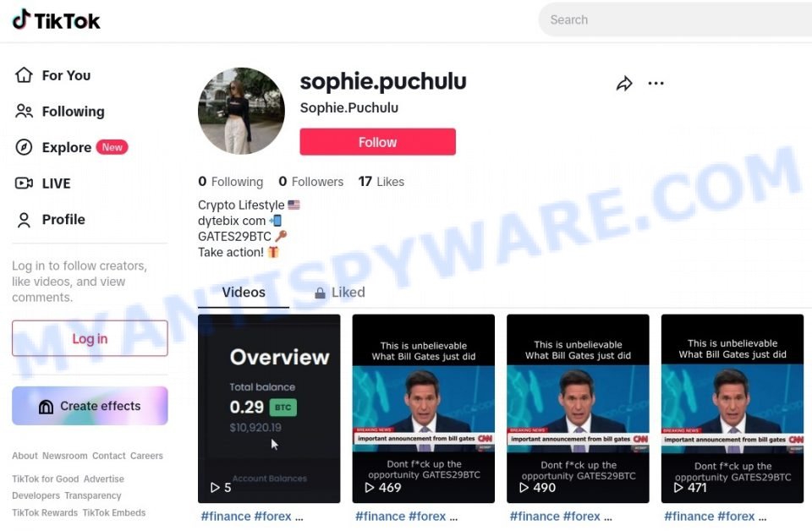This screenshot has width=812, height=531.
Task: Click the play icon beside 471 views
Action: click(x=678, y=488)
